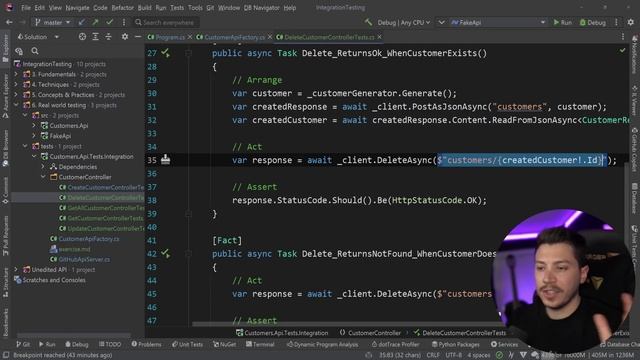Toggle code fold marker on line 27

pos(188,53)
